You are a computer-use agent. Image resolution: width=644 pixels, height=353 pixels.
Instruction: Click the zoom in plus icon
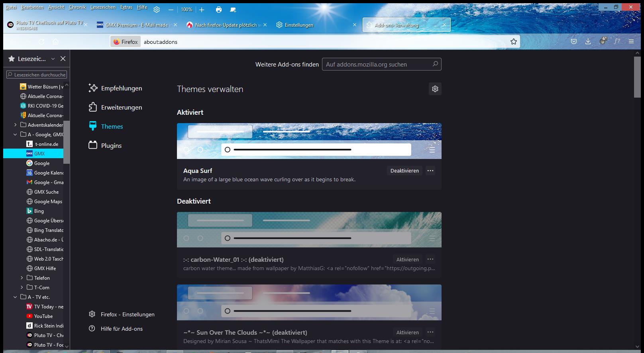point(202,10)
